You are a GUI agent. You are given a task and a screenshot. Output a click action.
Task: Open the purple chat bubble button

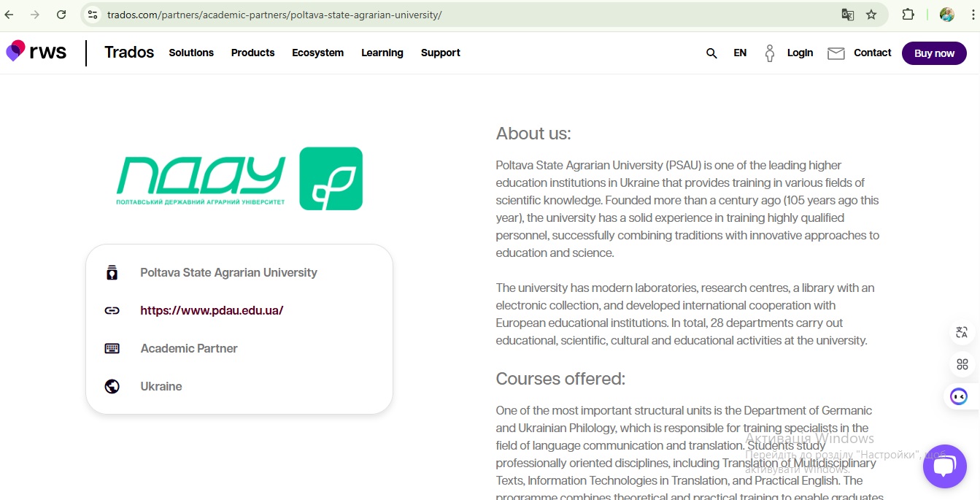[x=944, y=466]
